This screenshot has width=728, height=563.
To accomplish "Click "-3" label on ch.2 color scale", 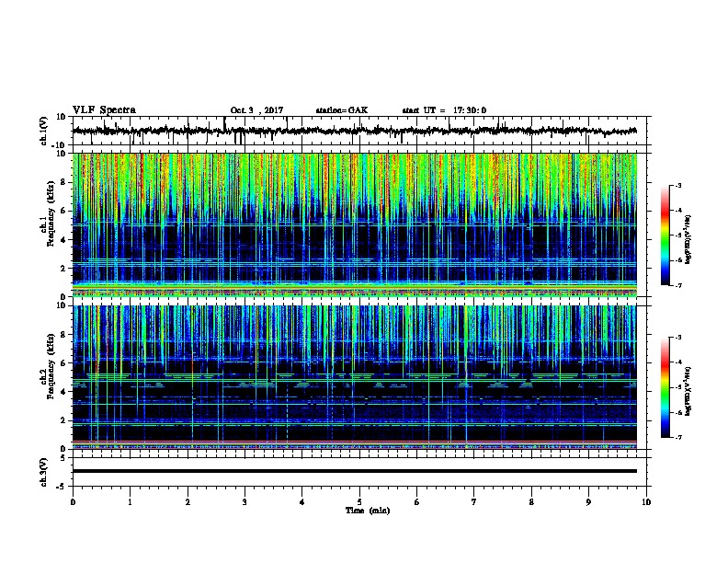I will (x=677, y=338).
